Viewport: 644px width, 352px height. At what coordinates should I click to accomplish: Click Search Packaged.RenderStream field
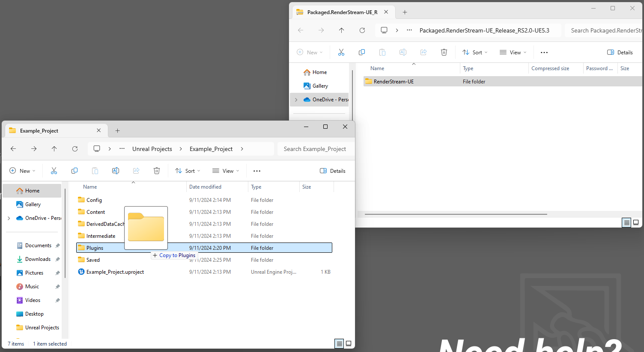604,30
